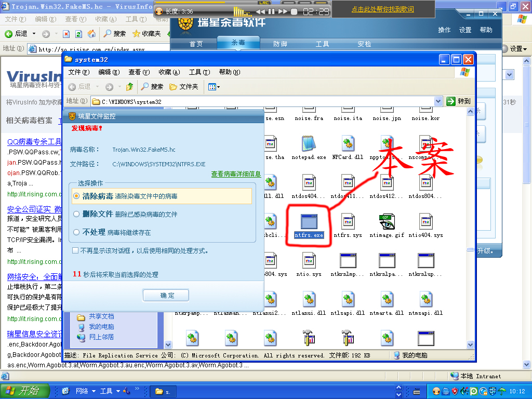Open the browser Back button history arrow
The image size is (532, 399).
[34, 34]
